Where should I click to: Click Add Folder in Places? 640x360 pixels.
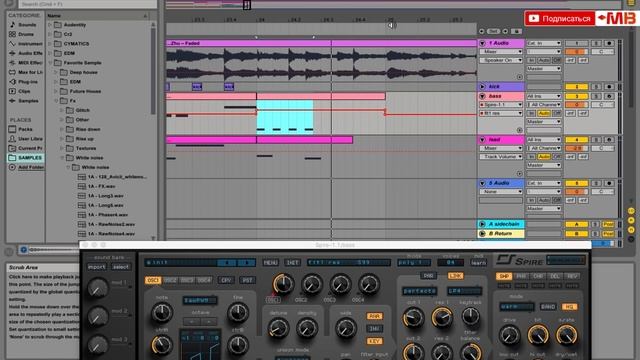[27, 167]
